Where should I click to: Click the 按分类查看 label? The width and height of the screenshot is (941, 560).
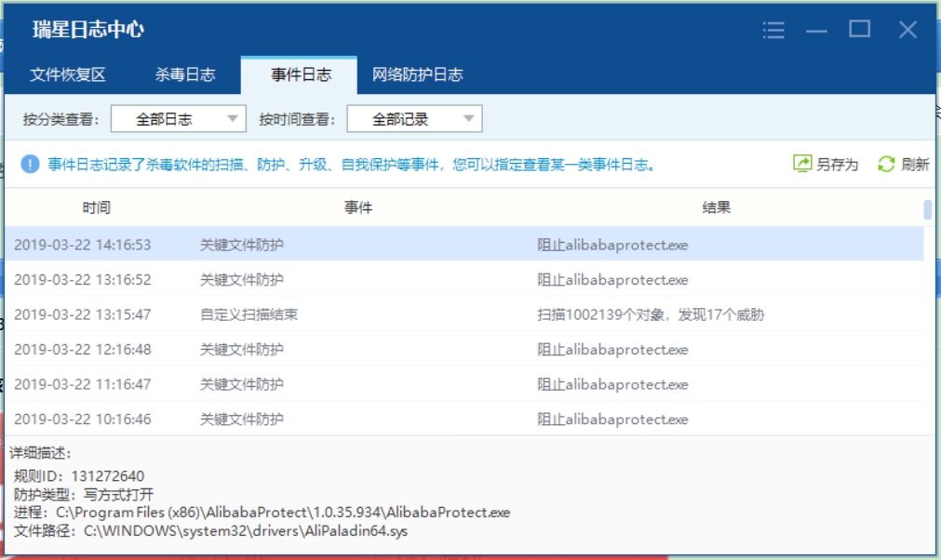[61, 119]
